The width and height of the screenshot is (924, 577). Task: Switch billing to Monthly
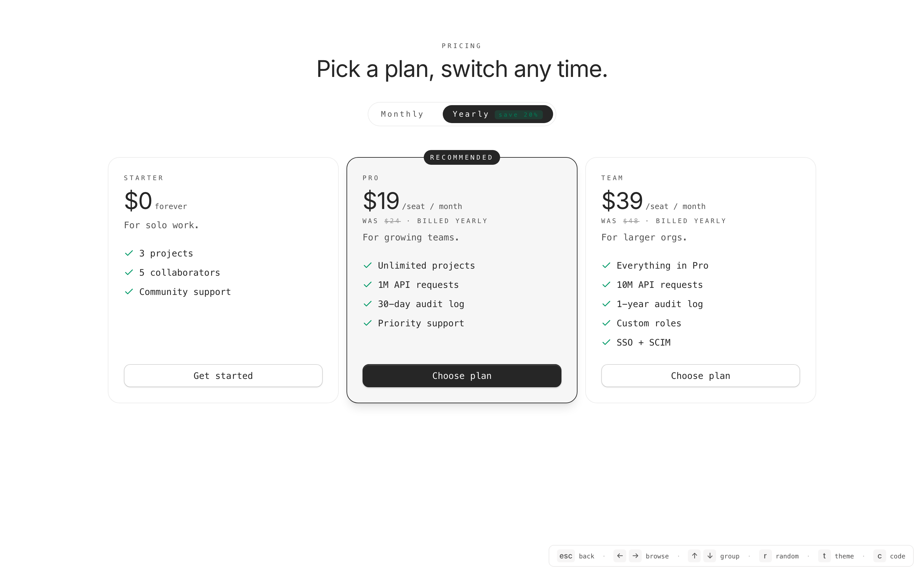pyautogui.click(x=402, y=114)
